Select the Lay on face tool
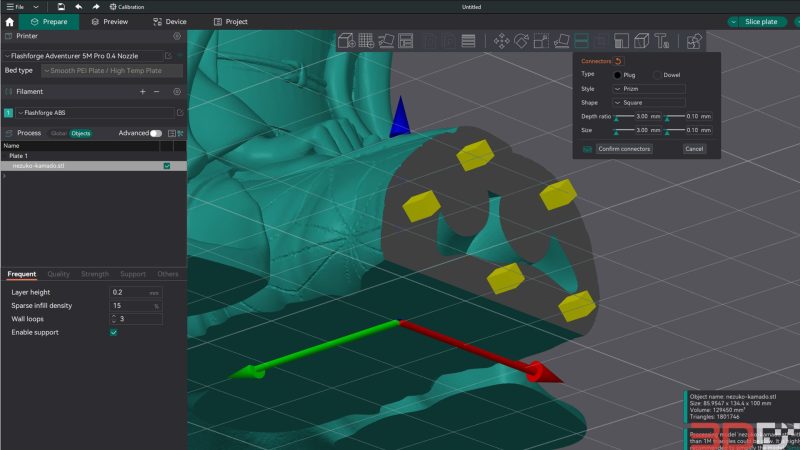The height and width of the screenshot is (450, 800). pos(561,41)
